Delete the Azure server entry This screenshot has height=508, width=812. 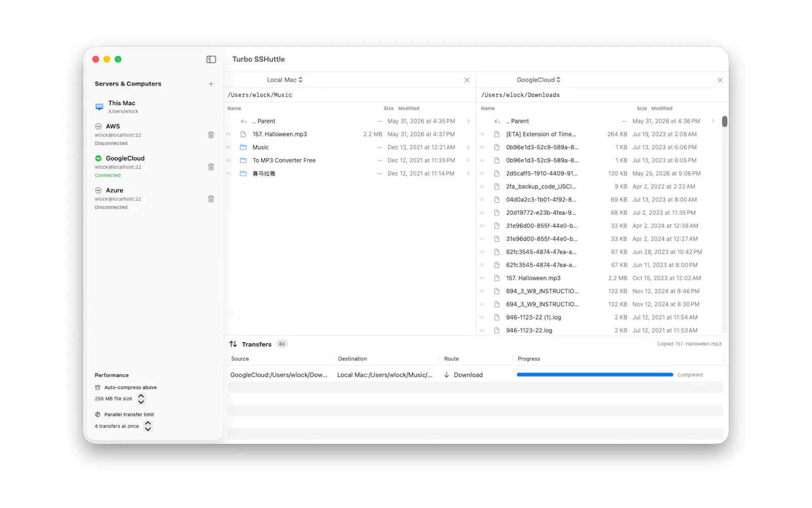pos(211,199)
